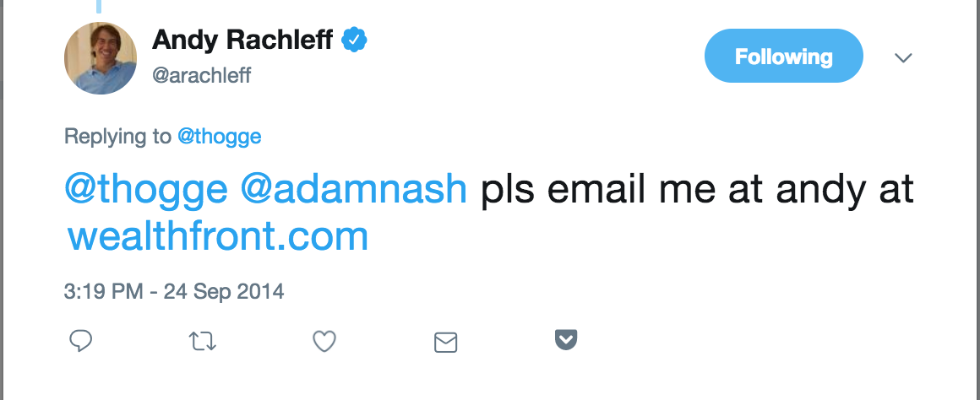
Task: Click the 3:19 PM - 24 Sep 2014 timestamp
Action: point(174,292)
